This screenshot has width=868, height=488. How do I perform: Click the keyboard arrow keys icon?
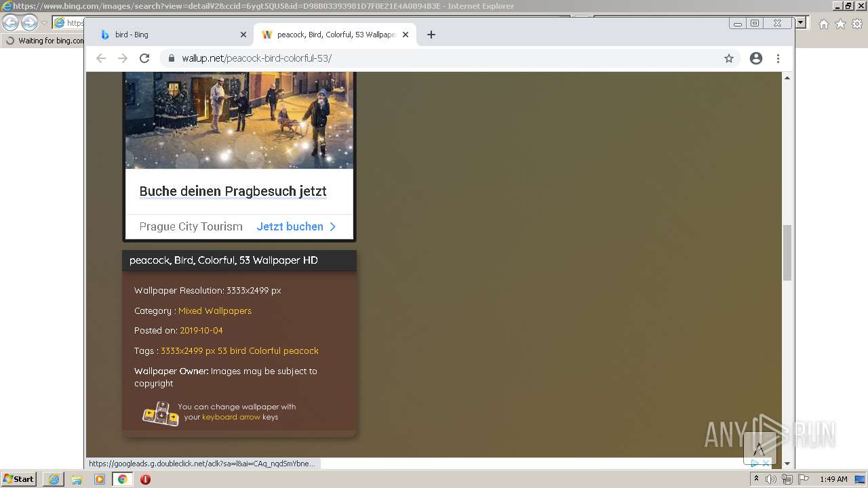click(161, 413)
